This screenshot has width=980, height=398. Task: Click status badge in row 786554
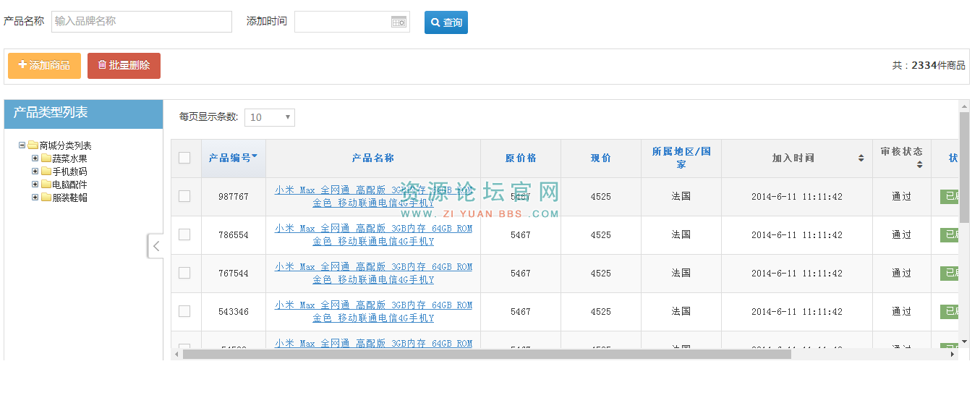[949, 234]
